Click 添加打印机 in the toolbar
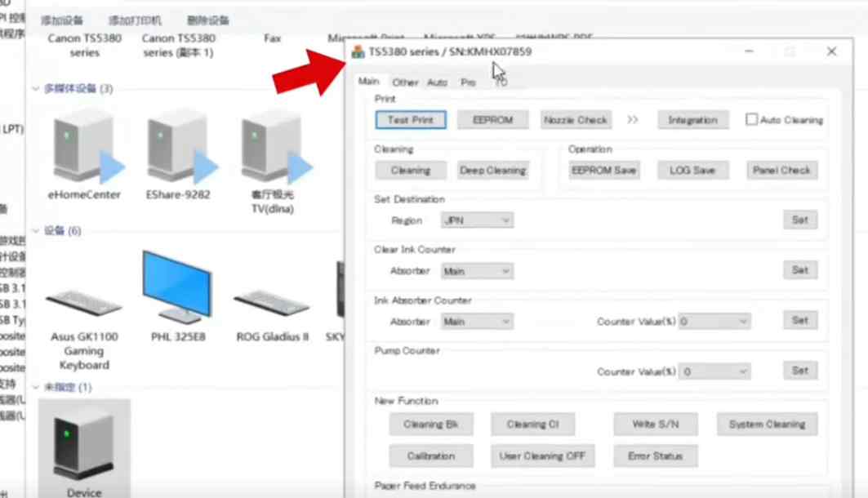This screenshot has width=868, height=498. (135, 20)
